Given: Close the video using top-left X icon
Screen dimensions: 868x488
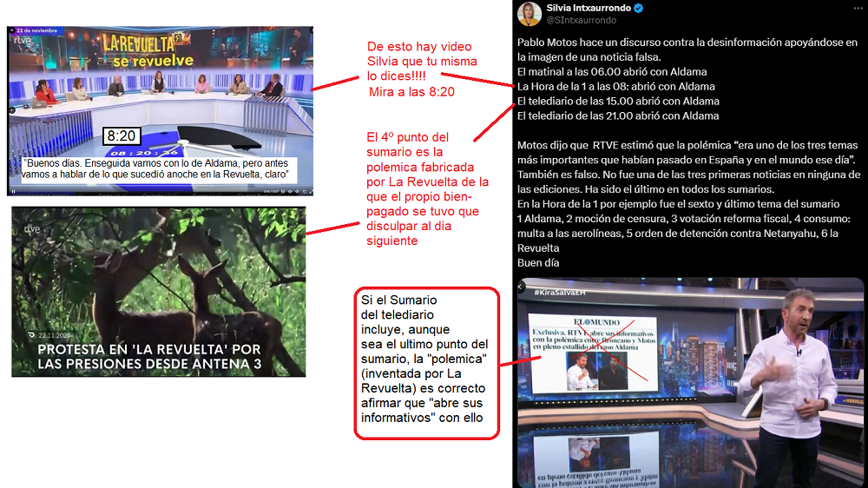Looking at the screenshot, I should pos(12,31).
